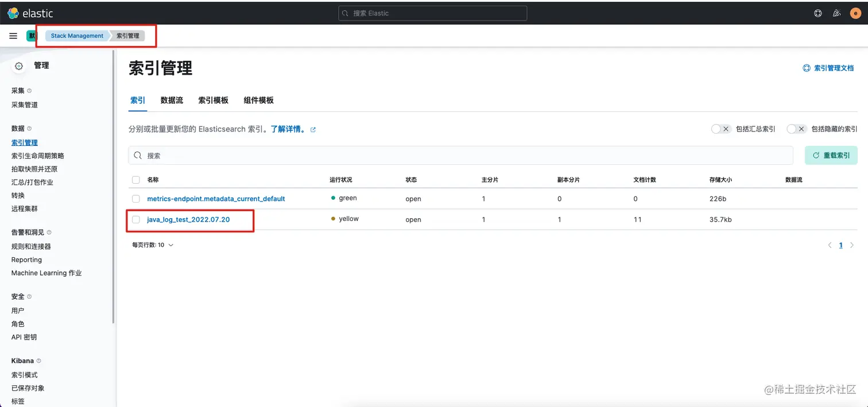Switch to the 索引模板 tab
The image size is (868, 407).
pyautogui.click(x=214, y=100)
